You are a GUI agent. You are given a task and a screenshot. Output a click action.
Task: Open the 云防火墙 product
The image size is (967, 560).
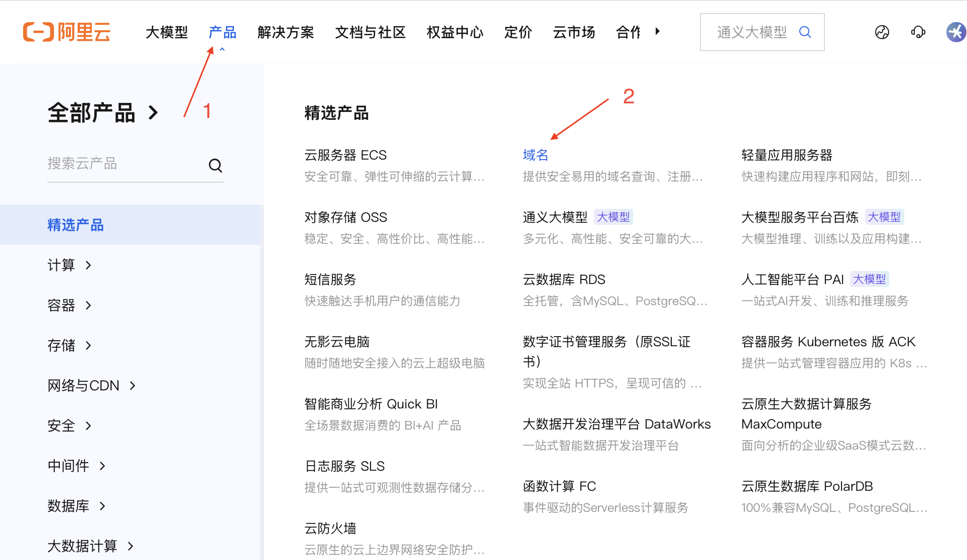(330, 528)
